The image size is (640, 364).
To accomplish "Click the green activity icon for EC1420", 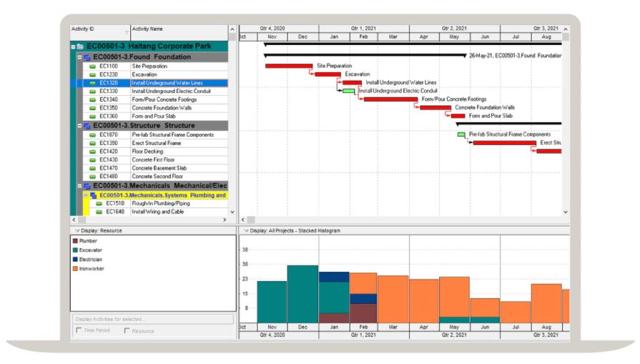I will click(x=92, y=152).
